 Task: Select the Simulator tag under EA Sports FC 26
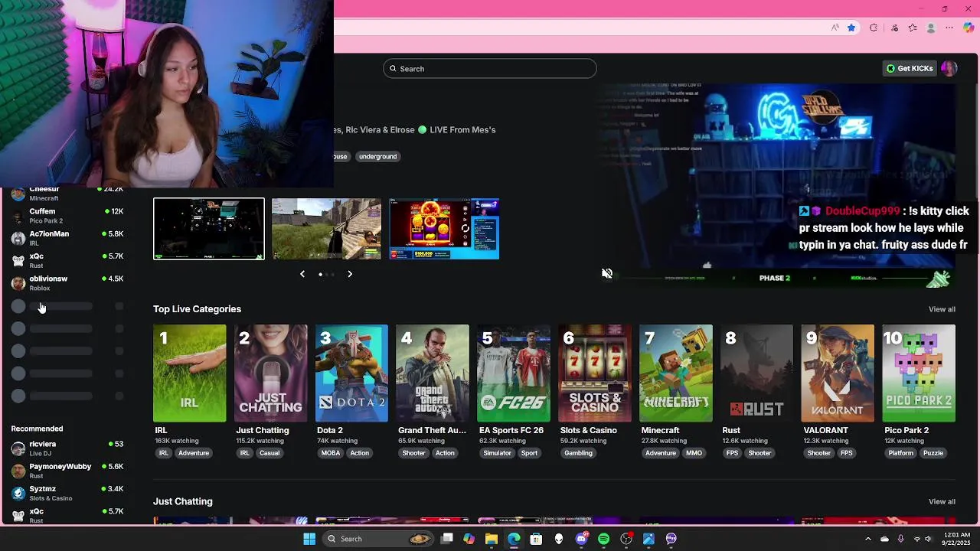(x=497, y=453)
